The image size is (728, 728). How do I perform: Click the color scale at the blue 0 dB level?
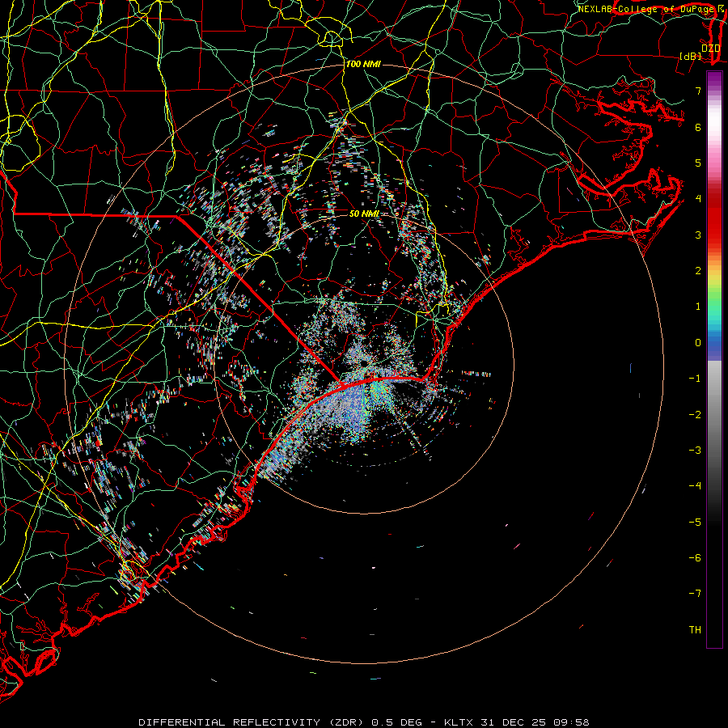click(714, 343)
